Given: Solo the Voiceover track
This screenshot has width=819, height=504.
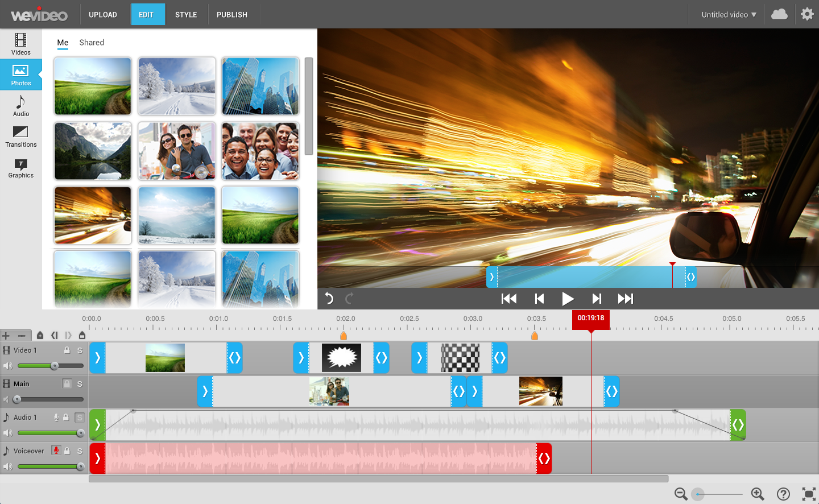Looking at the screenshot, I should 80,451.
